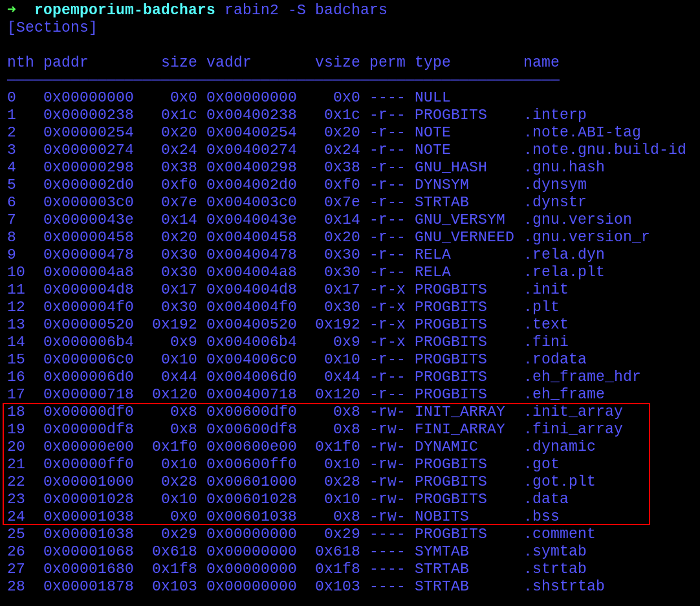This screenshot has width=700, height=606.
Task: Click the vaddr column header
Action: pyautogui.click(x=228, y=63)
